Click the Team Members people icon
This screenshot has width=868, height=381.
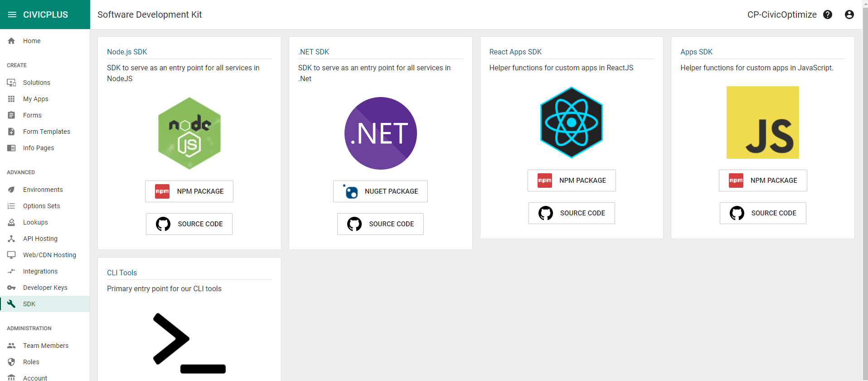tap(11, 346)
